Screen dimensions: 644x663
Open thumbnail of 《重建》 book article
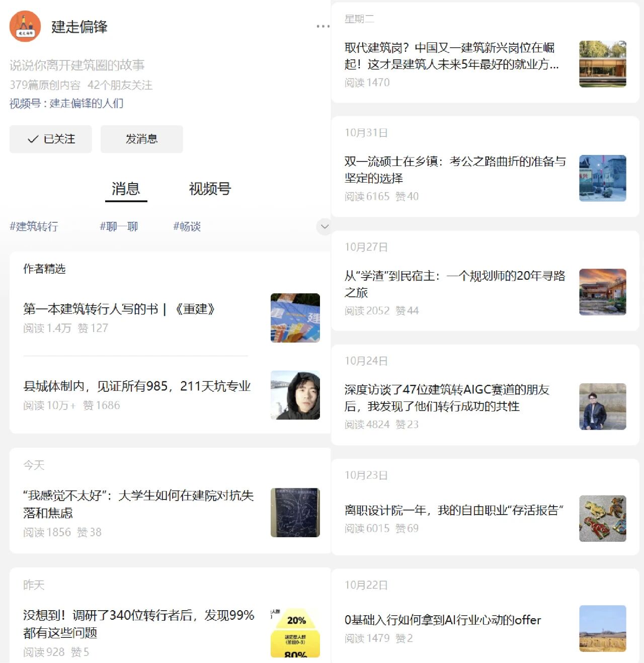pos(295,318)
